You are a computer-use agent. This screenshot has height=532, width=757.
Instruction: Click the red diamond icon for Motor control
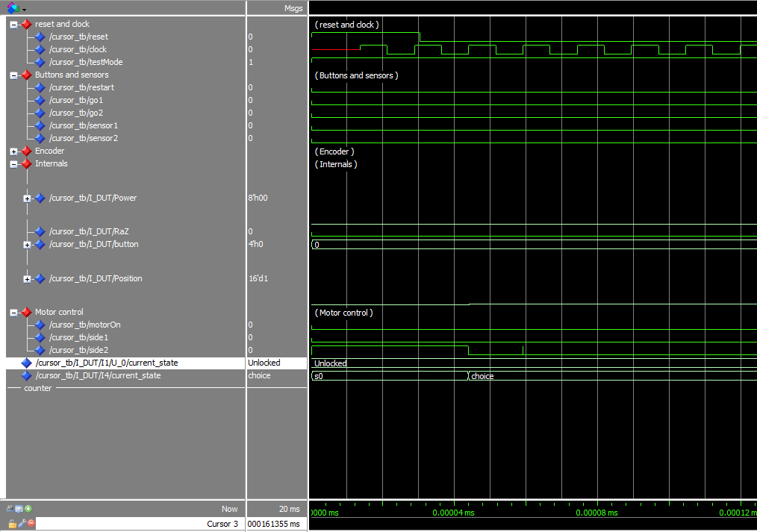click(26, 313)
